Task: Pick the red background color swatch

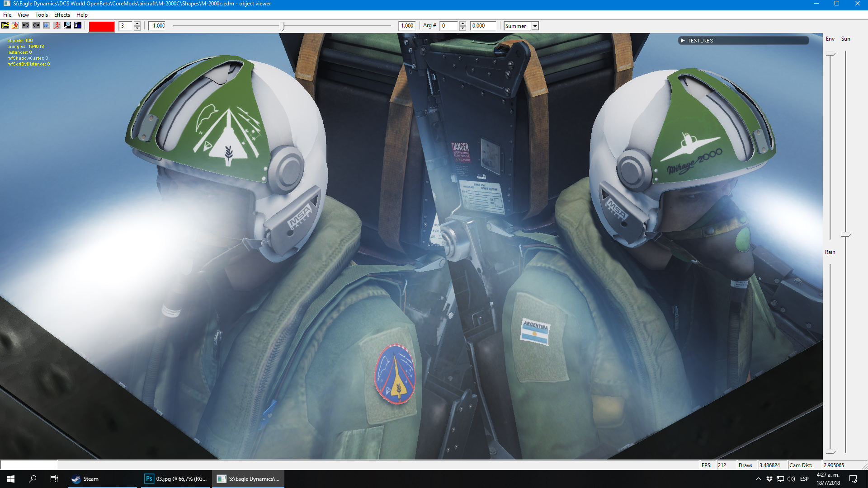Action: pos(102,26)
